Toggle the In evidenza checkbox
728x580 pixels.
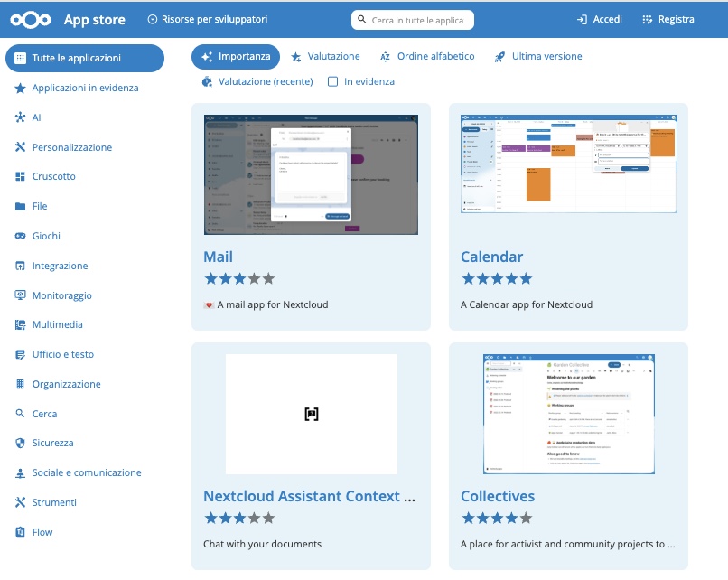pos(333,81)
